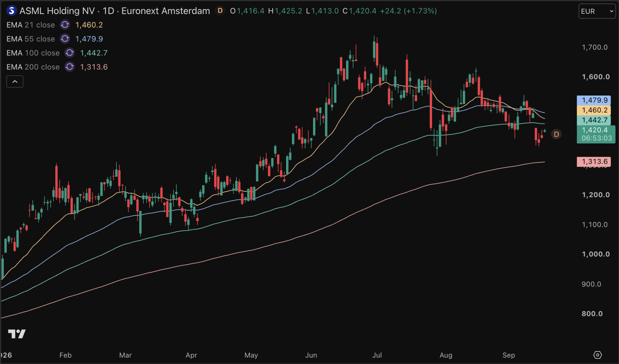Viewport: 619px width, 364px height.
Task: Click the refresh icon next to EMA 55 close
Action: point(65,39)
